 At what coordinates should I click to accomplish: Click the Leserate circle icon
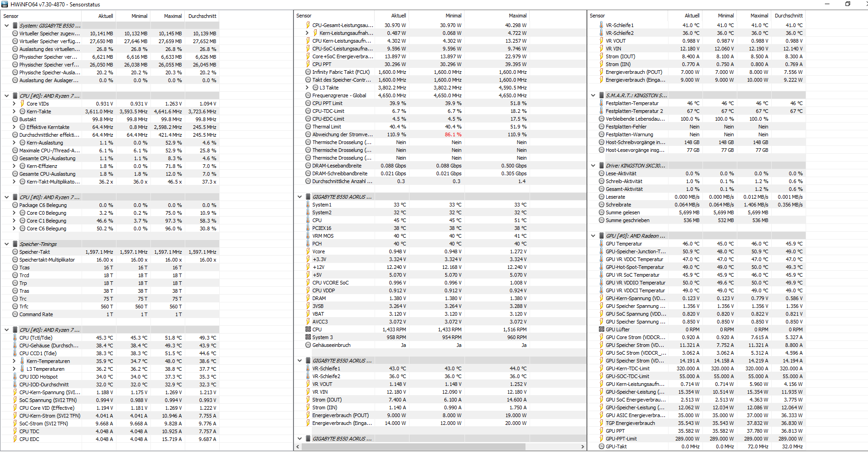click(602, 197)
